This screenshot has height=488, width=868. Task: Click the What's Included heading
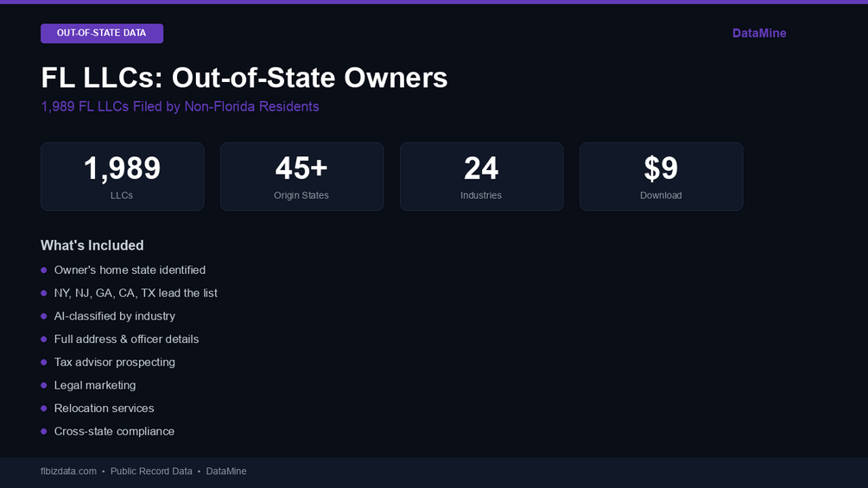(x=92, y=245)
